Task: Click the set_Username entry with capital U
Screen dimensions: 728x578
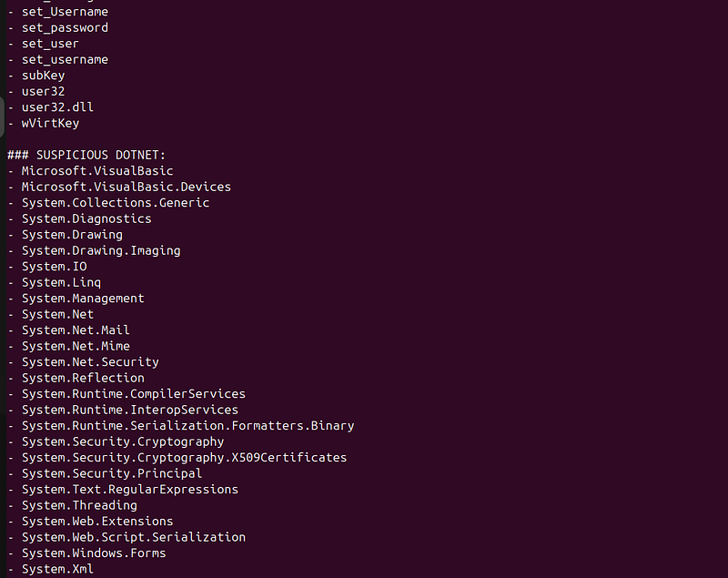Action: pos(65,12)
